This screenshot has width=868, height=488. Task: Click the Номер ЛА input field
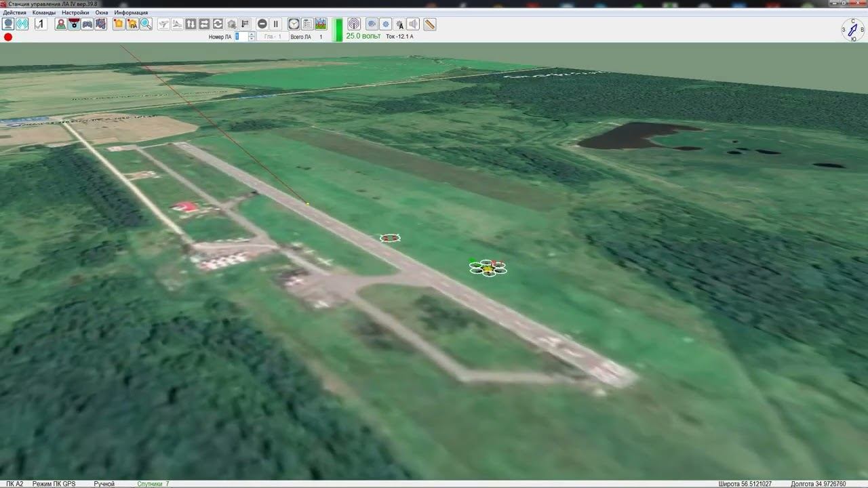tap(241, 37)
